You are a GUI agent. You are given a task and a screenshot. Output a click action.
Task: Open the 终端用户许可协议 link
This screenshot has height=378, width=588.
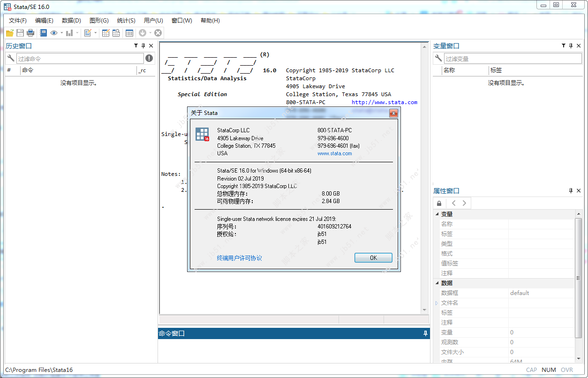tap(240, 258)
